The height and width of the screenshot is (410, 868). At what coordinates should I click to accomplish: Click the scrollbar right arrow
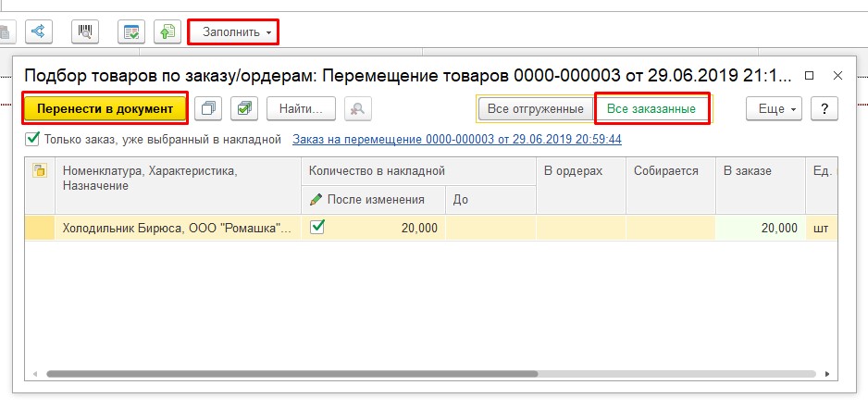pyautogui.click(x=827, y=374)
